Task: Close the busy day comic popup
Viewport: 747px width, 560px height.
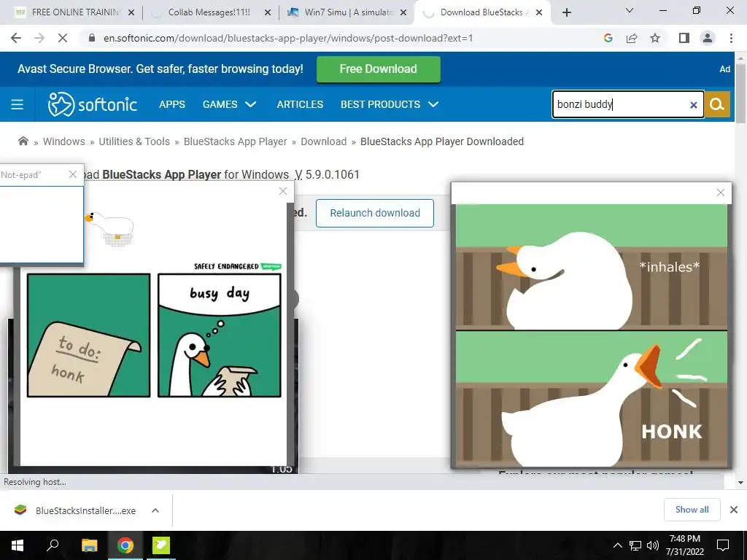Action: coord(283,191)
